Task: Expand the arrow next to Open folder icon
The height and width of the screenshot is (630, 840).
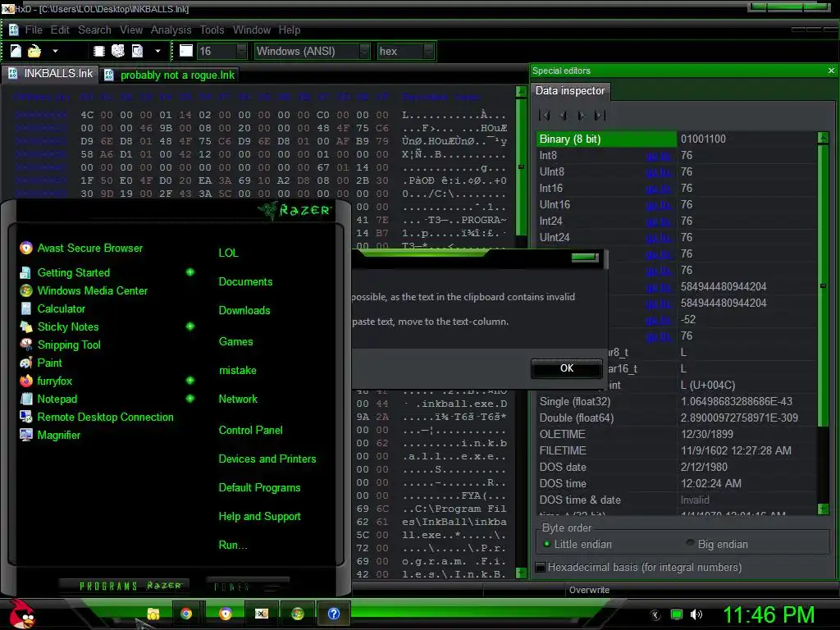Action: coord(55,52)
